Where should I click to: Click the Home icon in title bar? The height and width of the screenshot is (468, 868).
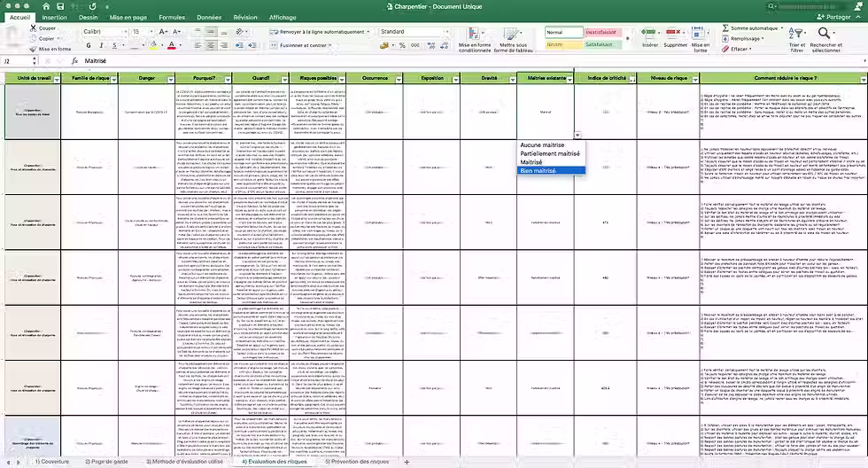tap(46, 6)
